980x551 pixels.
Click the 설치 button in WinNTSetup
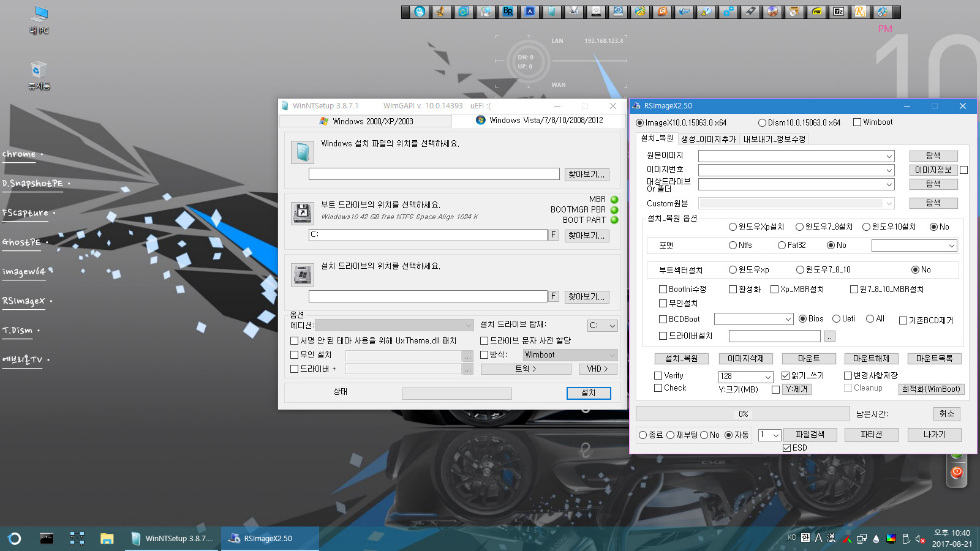pyautogui.click(x=588, y=393)
